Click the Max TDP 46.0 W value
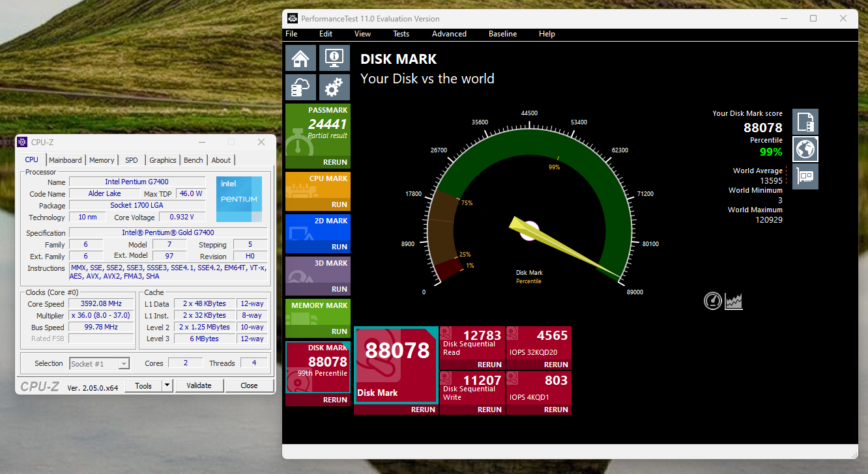 click(x=190, y=193)
